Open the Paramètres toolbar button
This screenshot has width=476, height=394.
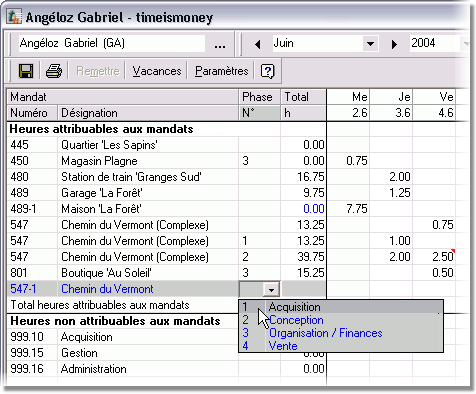tap(222, 71)
